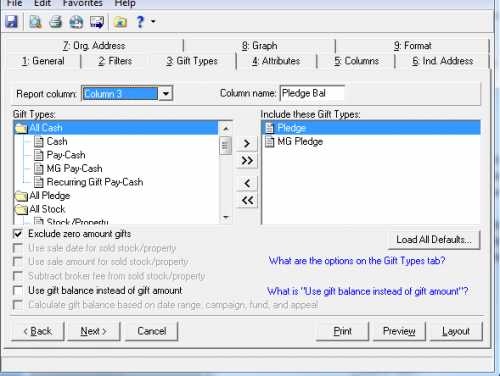Select the All Cash folder
The width and height of the screenshot is (500, 376).
coord(116,128)
